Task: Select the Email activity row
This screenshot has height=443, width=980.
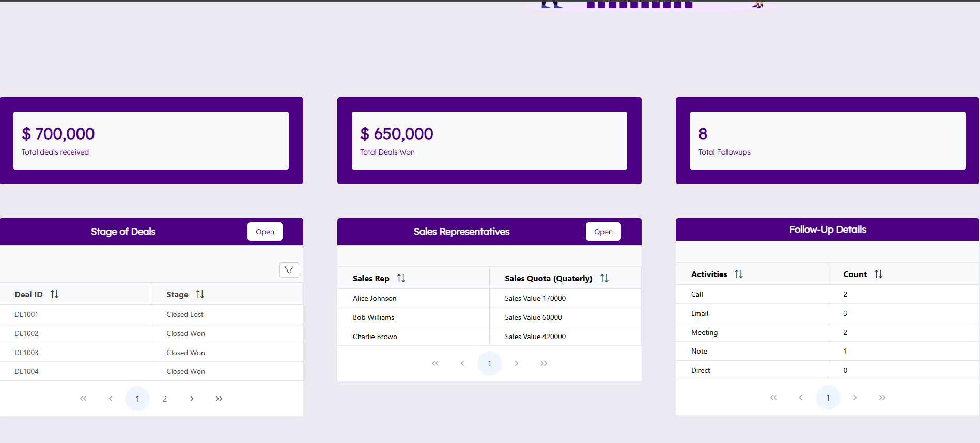Action: pos(828,313)
